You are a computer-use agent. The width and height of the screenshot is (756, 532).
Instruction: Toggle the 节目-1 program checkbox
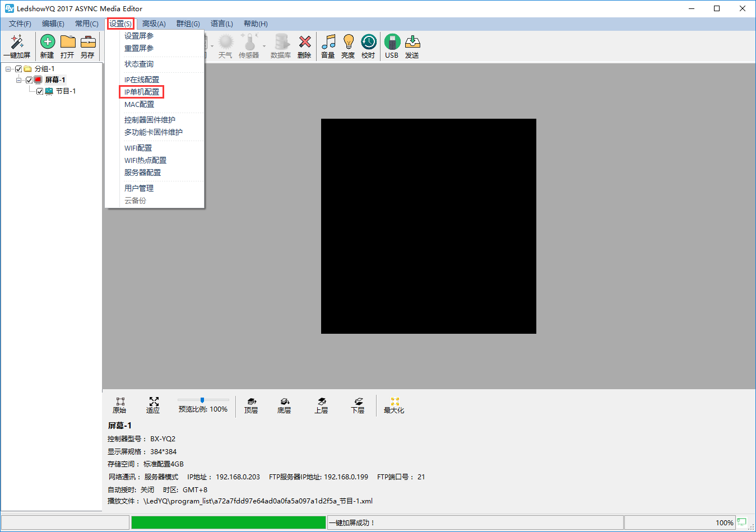40,91
